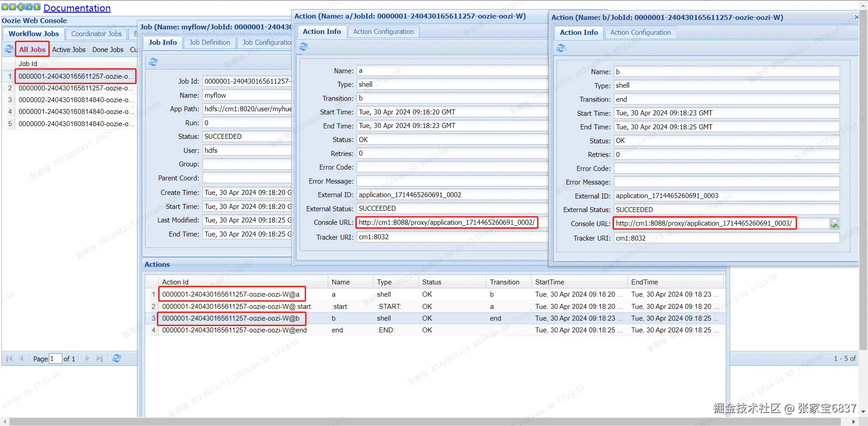Click the vertical scrollbar down arrow
The image size is (868, 426).
tap(863, 412)
